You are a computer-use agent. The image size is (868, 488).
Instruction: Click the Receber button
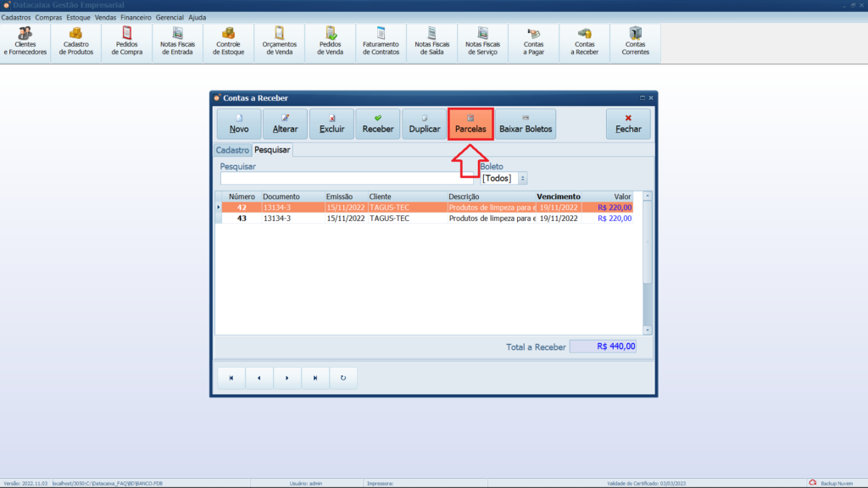(378, 124)
